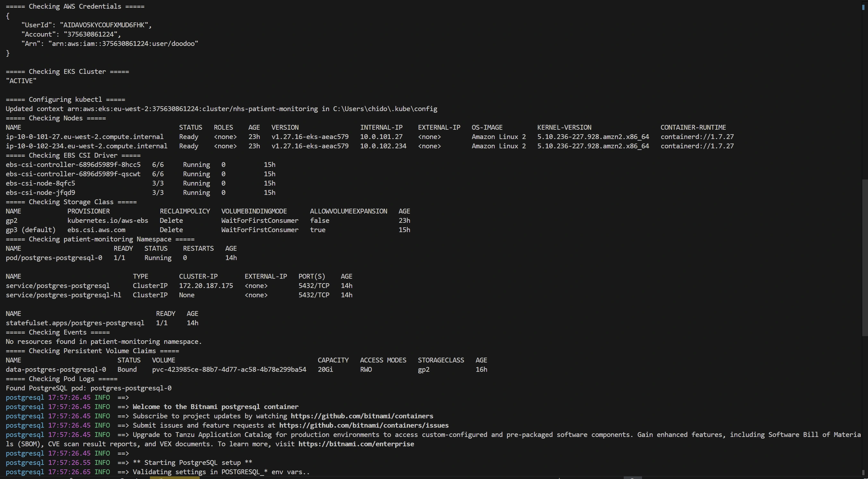The image size is (868, 479).
Task: Click the ebs-csi-controller-6896d5989f-8hcc5 pod name
Action: pos(73,165)
